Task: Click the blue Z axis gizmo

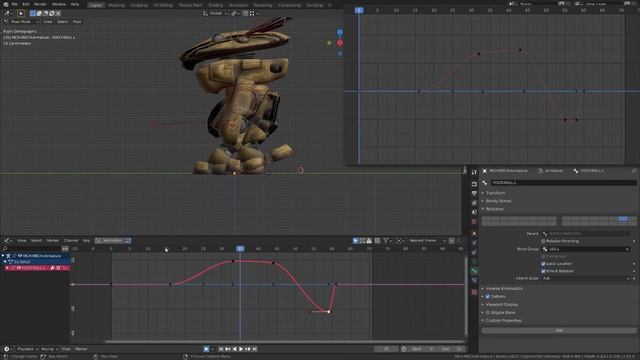Action: pyautogui.click(x=340, y=32)
